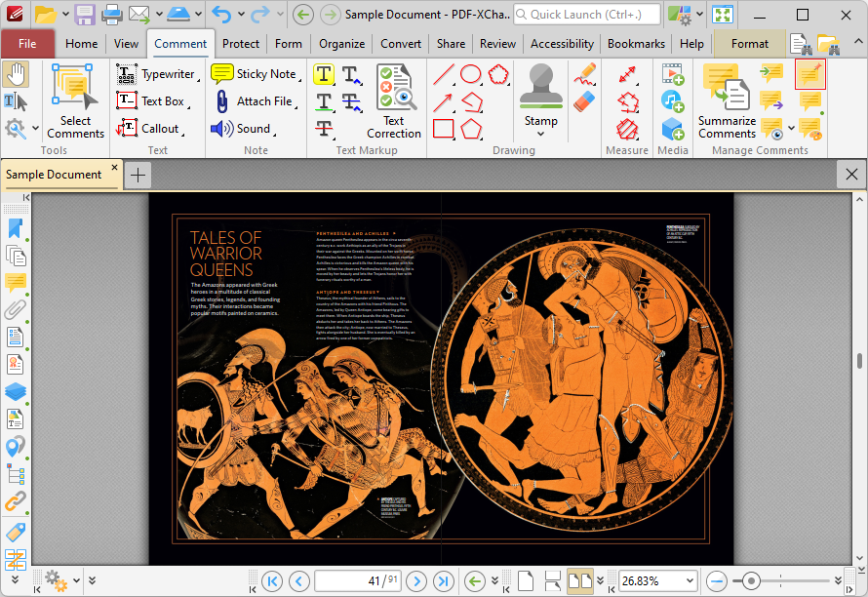Open the open-file dropdown arrow

pos(65,14)
